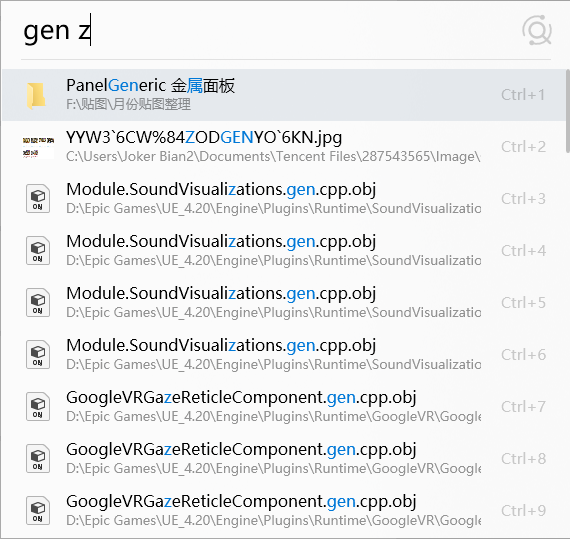Open the PanelGeneric 金属面板 folder result
Viewport: 570px width, 539px height.
click(x=284, y=95)
